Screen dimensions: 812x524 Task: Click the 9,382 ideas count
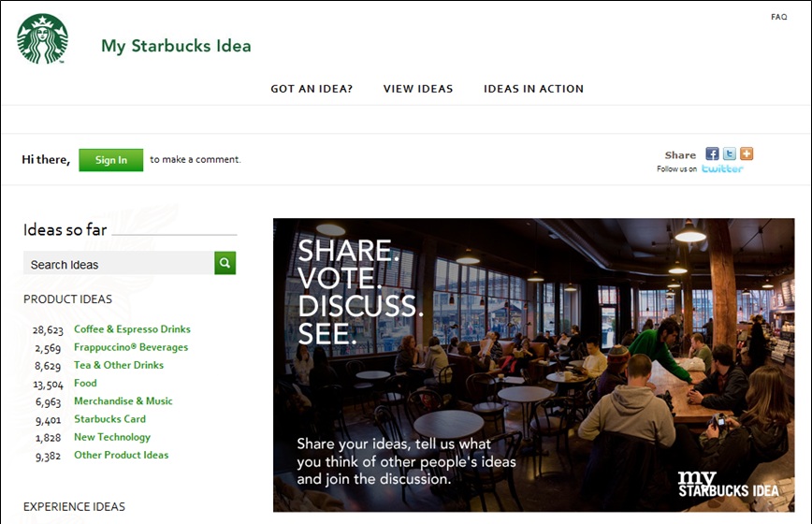(48, 457)
